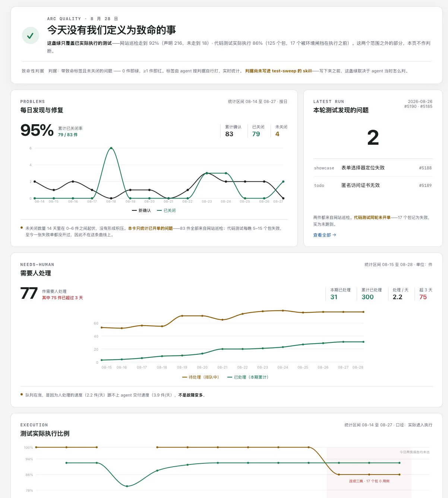Image resolution: width=448 pixels, height=498 pixels.
Task: Open issue #5188 表单选择器定位失败
Action: 373,168
